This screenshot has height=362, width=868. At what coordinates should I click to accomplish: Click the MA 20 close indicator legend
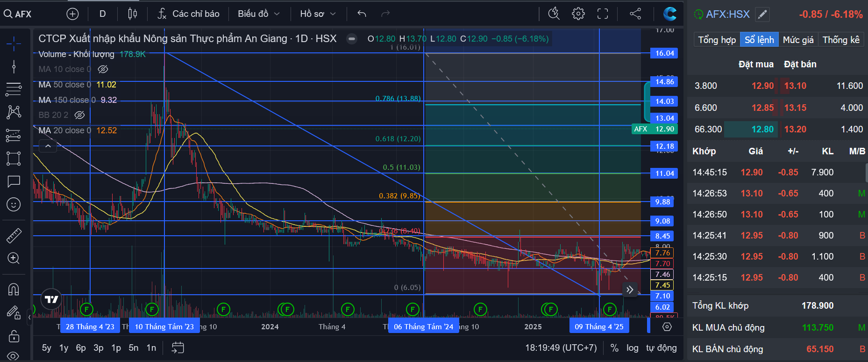(78, 130)
